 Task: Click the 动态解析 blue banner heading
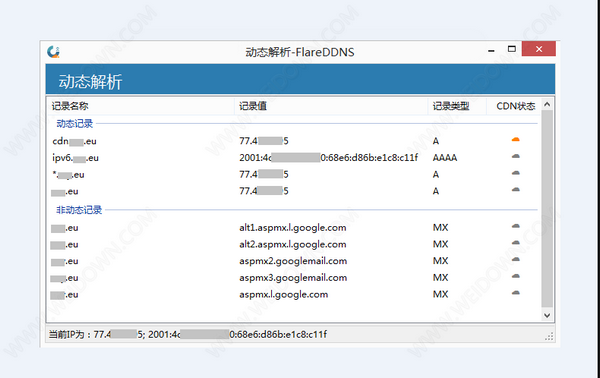pyautogui.click(x=90, y=81)
